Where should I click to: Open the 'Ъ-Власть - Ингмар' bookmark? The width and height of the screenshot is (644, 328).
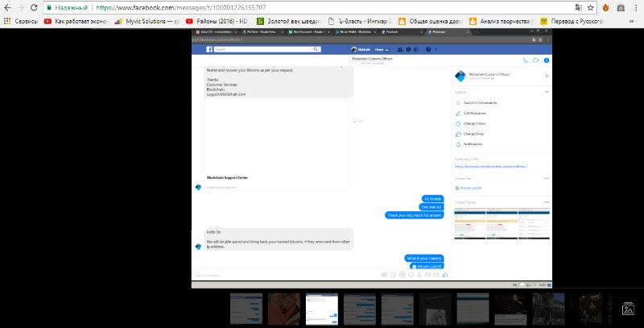pyautogui.click(x=360, y=21)
